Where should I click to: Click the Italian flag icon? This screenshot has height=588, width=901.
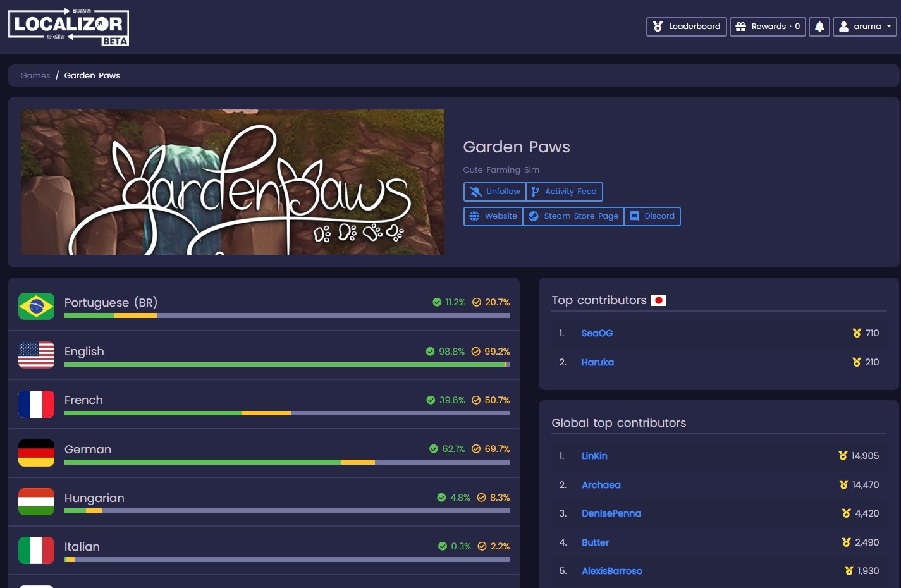click(x=36, y=551)
